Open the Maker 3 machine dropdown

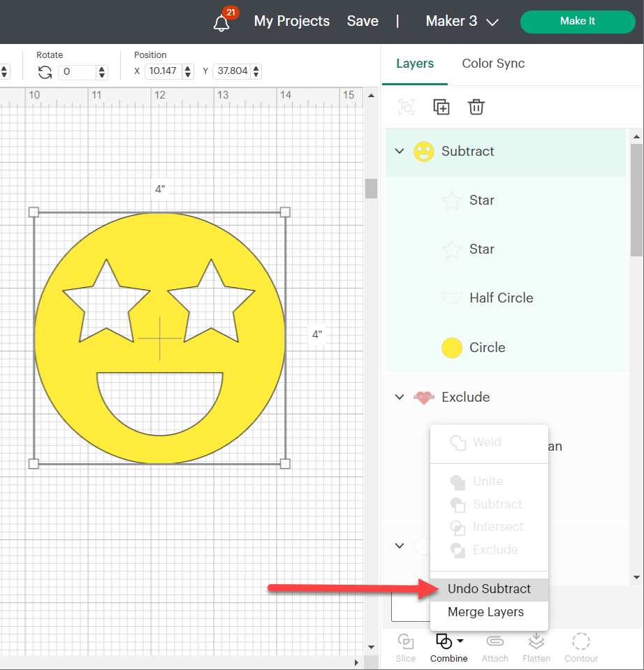pyautogui.click(x=462, y=22)
